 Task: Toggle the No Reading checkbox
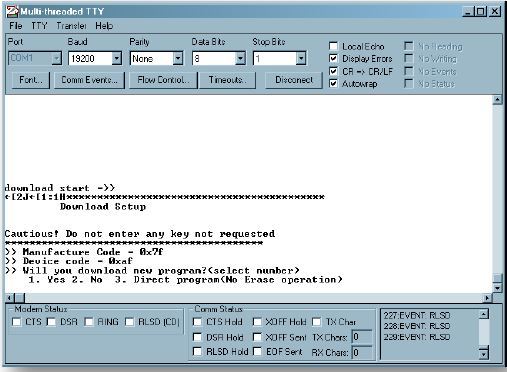[409, 46]
